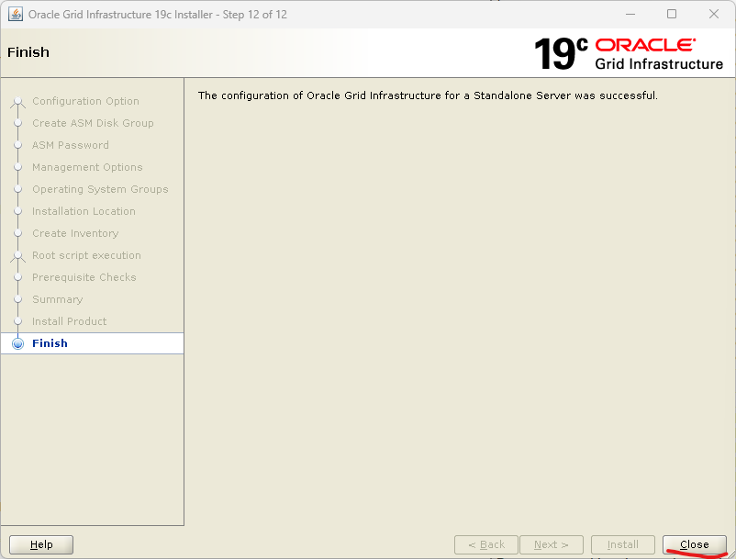Screen dimensions: 736x560
Task: Click the Finish step bullet icon
Action: [x=17, y=343]
